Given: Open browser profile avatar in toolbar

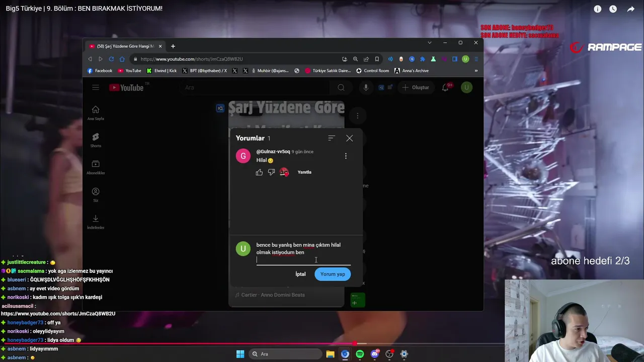Looking at the screenshot, I should coord(465,59).
